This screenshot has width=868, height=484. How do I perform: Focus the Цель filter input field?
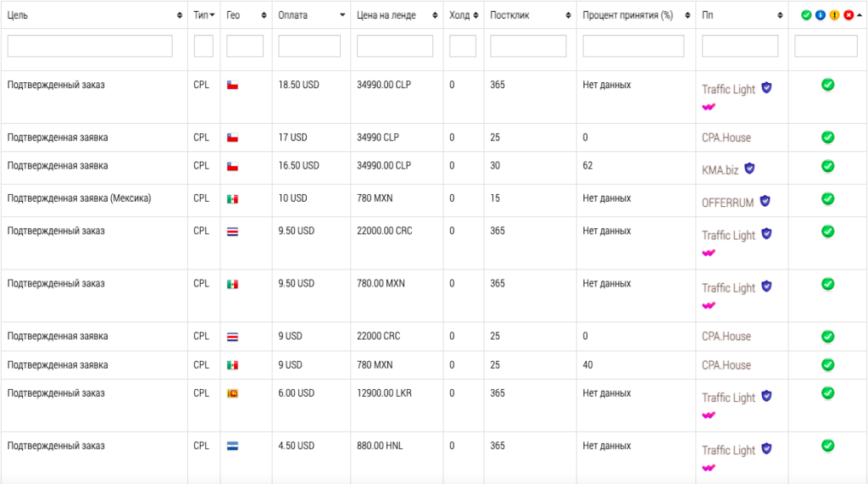90,46
